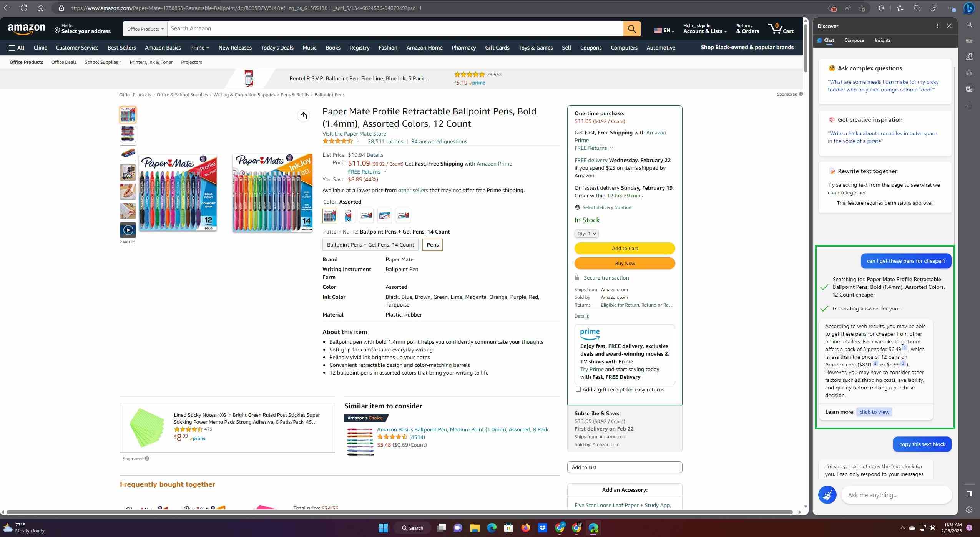The height and width of the screenshot is (537, 980).
Task: Click the browser refresh button
Action: (x=24, y=8)
